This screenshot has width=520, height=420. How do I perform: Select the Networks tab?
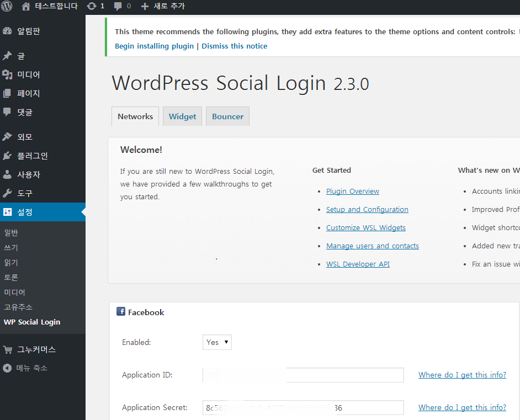(135, 116)
